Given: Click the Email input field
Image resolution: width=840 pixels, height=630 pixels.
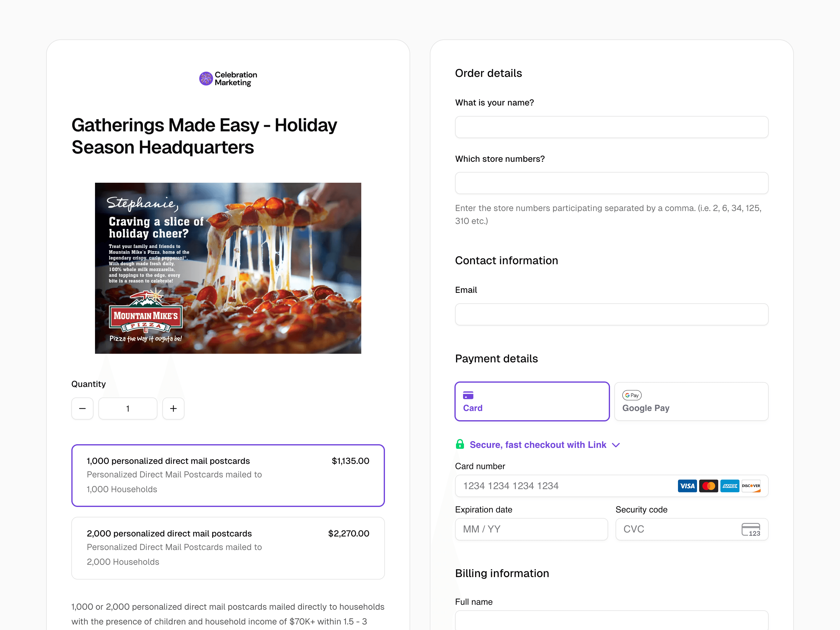Looking at the screenshot, I should (x=611, y=314).
